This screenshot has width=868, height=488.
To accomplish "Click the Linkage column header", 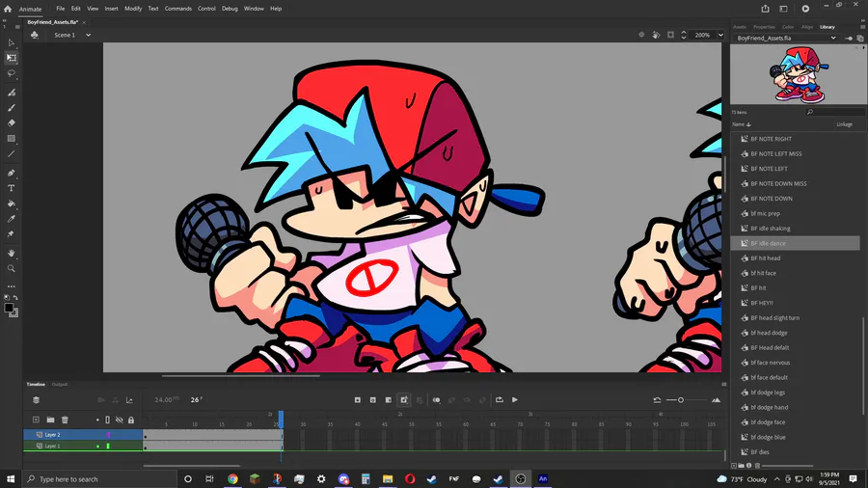I will tap(844, 124).
